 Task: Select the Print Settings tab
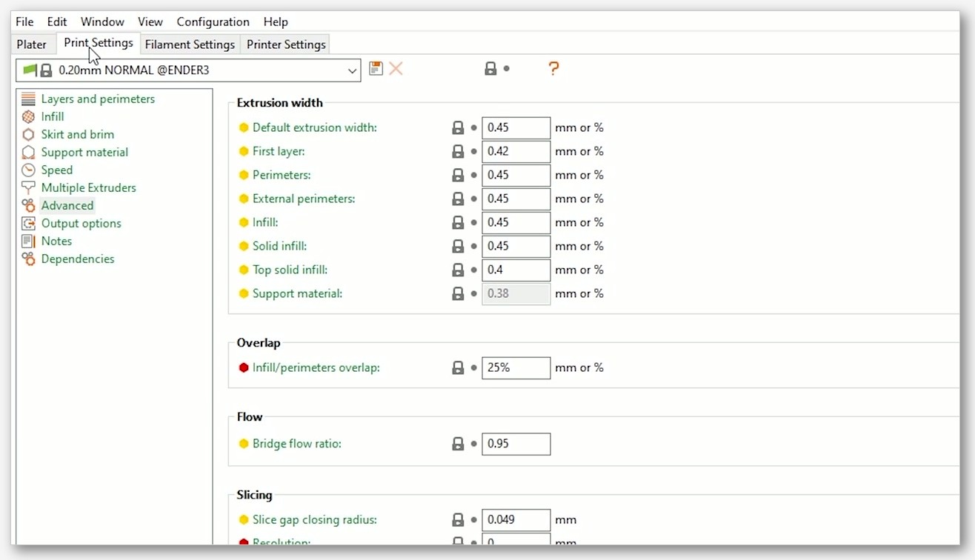coord(99,43)
